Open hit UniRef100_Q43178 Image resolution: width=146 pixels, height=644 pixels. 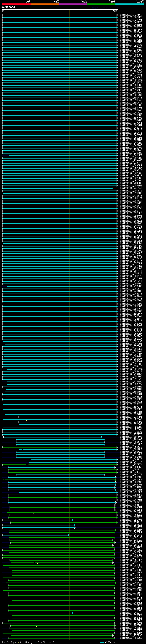131,22
